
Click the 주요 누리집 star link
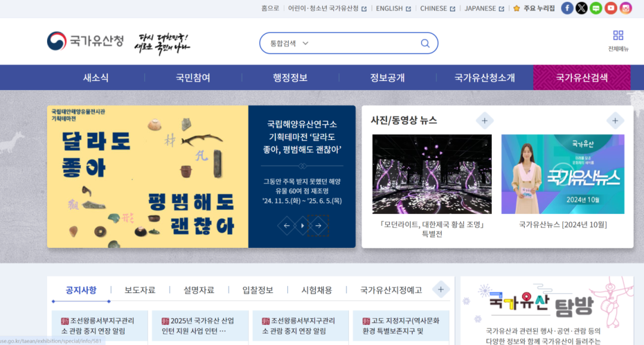coord(534,8)
